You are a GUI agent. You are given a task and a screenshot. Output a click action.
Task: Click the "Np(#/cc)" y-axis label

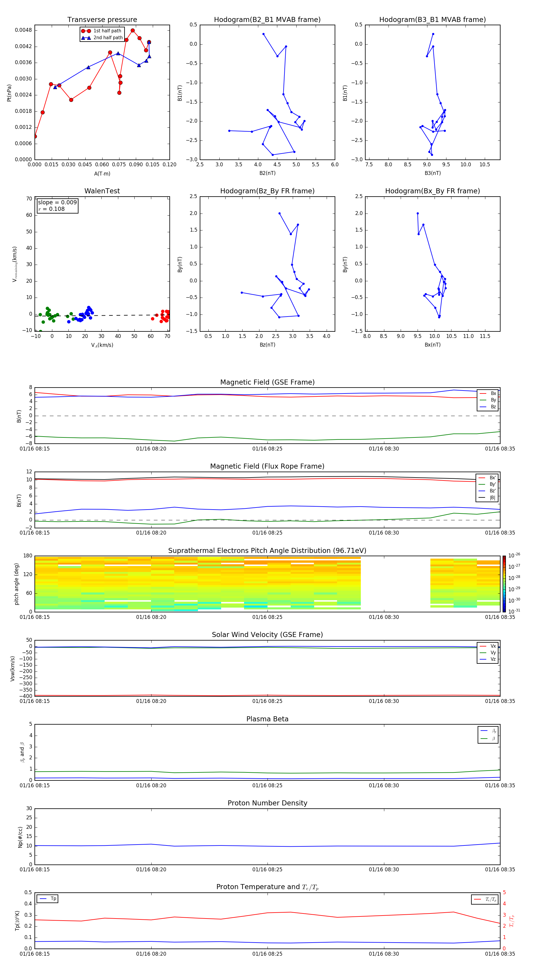[20, 837]
